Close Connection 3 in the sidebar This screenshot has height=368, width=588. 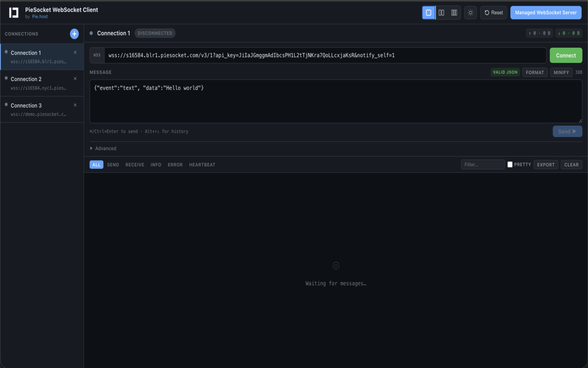(75, 105)
